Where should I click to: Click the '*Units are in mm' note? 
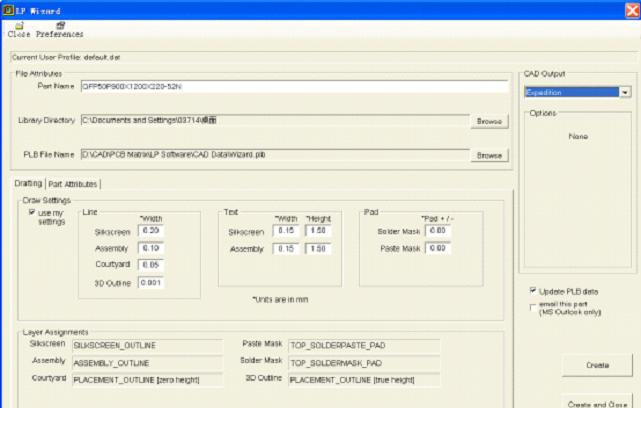click(280, 300)
